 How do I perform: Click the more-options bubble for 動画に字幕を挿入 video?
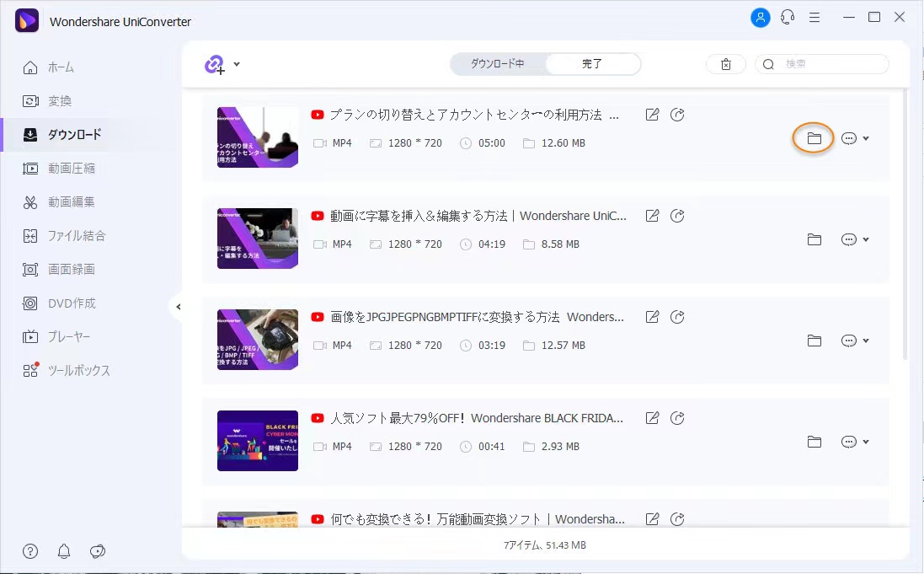tap(848, 239)
